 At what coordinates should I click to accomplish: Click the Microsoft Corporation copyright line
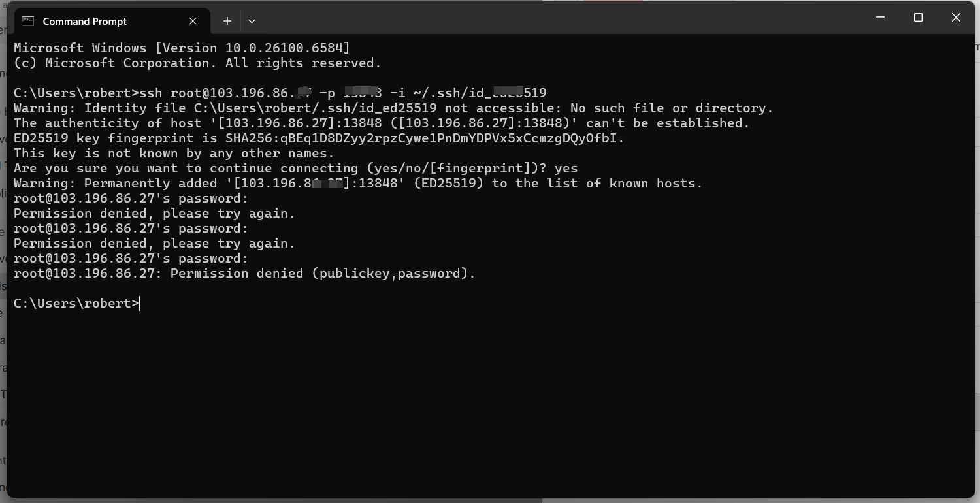(197, 63)
